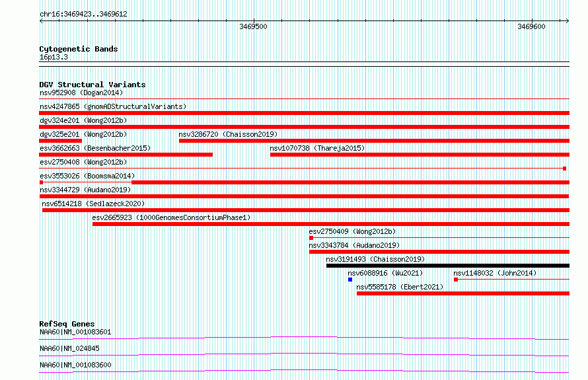Open nsv6514218 (Sedlazeck2020) variant
Screen dimensions: 588x380
tap(93, 204)
